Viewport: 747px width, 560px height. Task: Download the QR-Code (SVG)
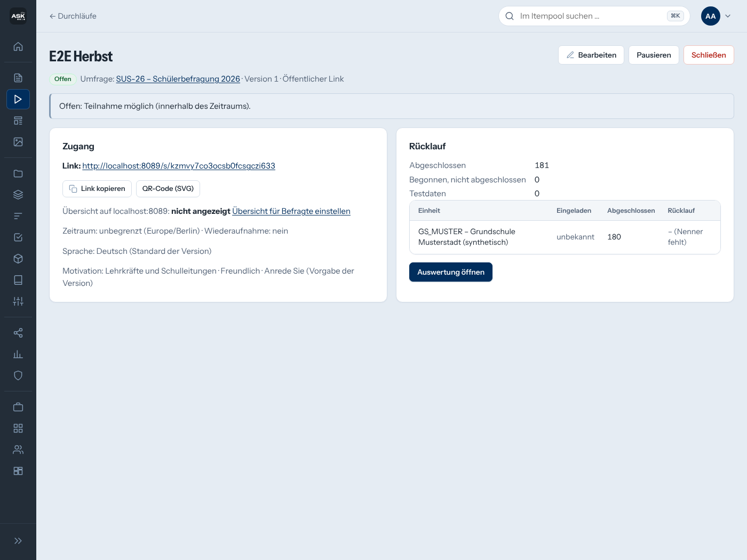pos(168,189)
